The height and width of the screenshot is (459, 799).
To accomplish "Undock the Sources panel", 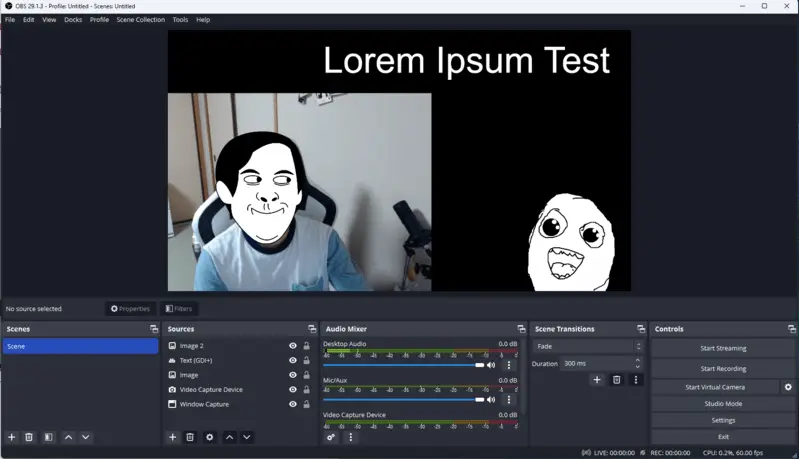I will (x=312, y=329).
